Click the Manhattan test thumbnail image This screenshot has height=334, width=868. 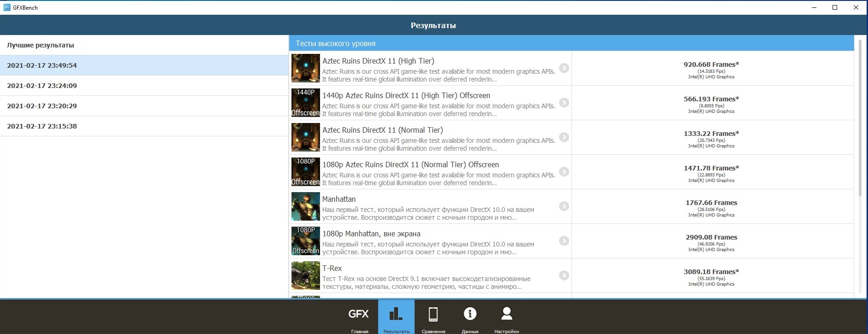click(x=305, y=206)
